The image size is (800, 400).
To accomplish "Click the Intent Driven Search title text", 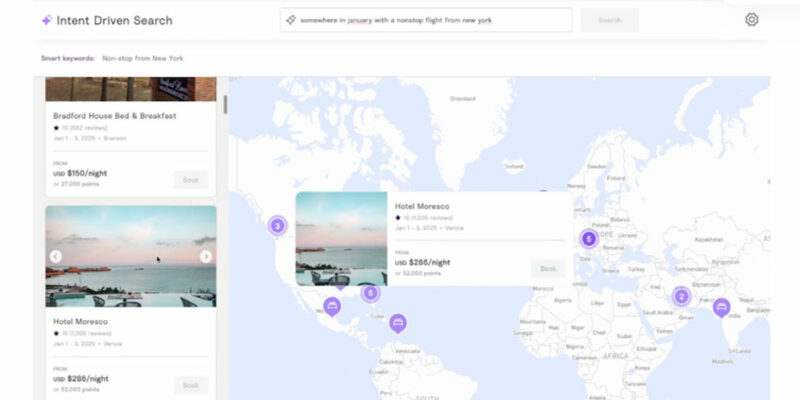I will (x=114, y=20).
